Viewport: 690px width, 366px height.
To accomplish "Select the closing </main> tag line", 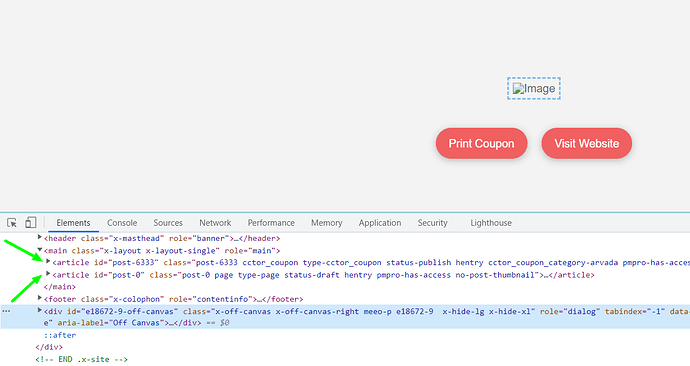I will pyautogui.click(x=60, y=287).
